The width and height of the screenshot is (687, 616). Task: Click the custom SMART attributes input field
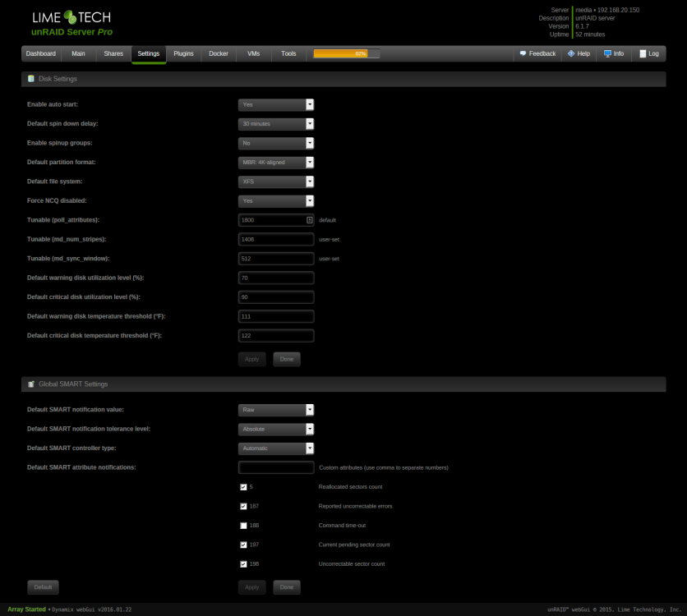[276, 467]
